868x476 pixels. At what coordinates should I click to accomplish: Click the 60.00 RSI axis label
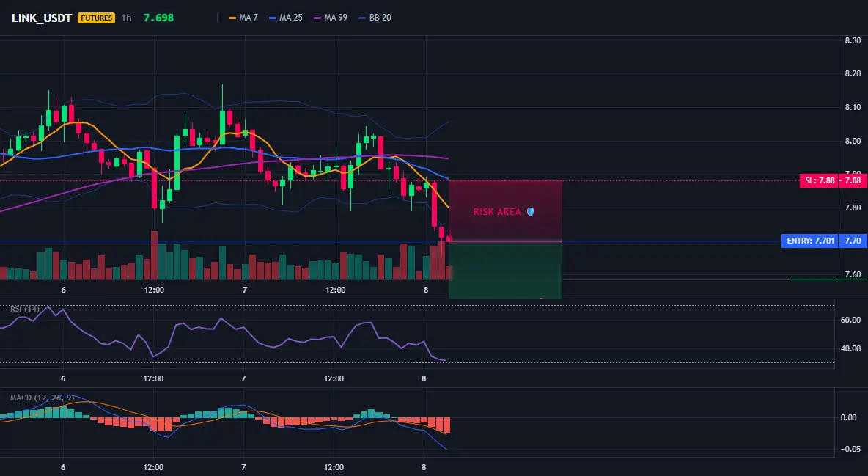850,320
